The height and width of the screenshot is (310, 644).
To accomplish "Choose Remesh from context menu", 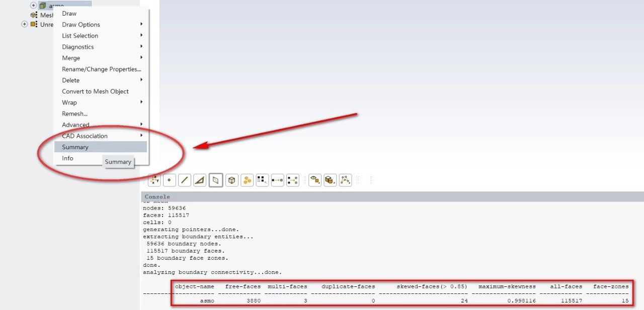I will (102, 114).
